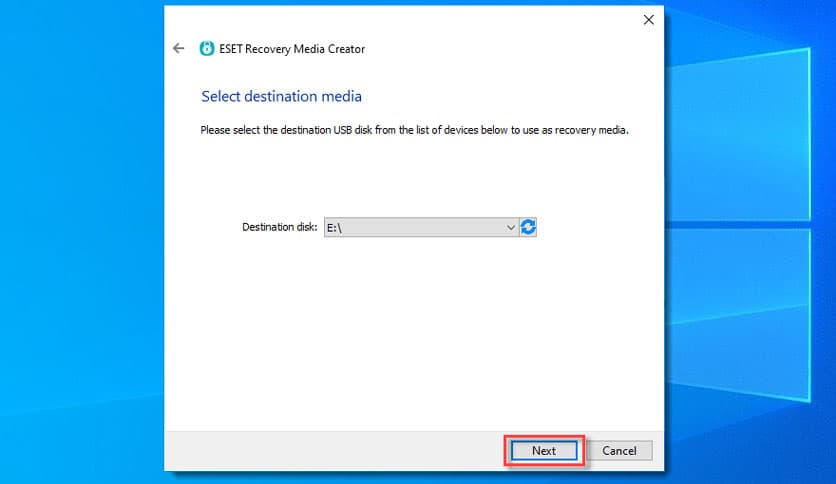Close the ESET Recovery Media Creator window
Viewport: 836px width, 484px height.
[x=649, y=20]
